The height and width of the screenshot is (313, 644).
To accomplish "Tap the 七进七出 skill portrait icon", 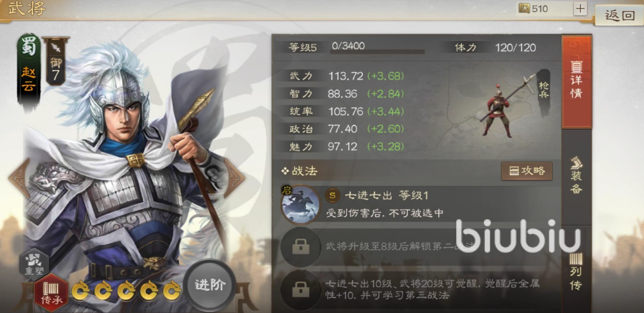I will click(x=300, y=205).
